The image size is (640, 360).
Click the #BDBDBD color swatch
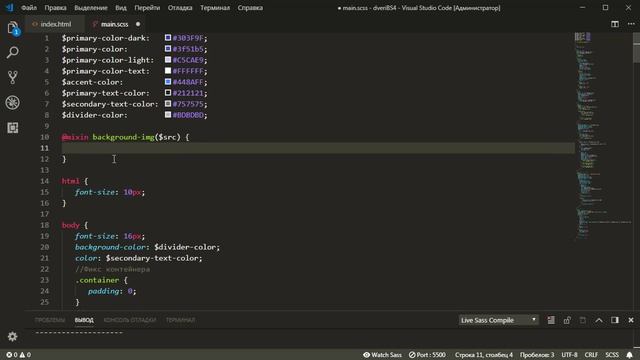point(168,115)
